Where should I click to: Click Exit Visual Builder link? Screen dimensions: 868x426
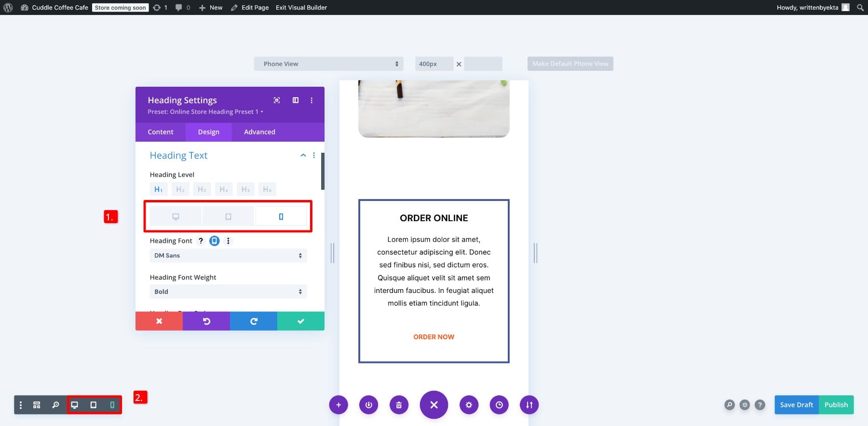click(x=301, y=8)
